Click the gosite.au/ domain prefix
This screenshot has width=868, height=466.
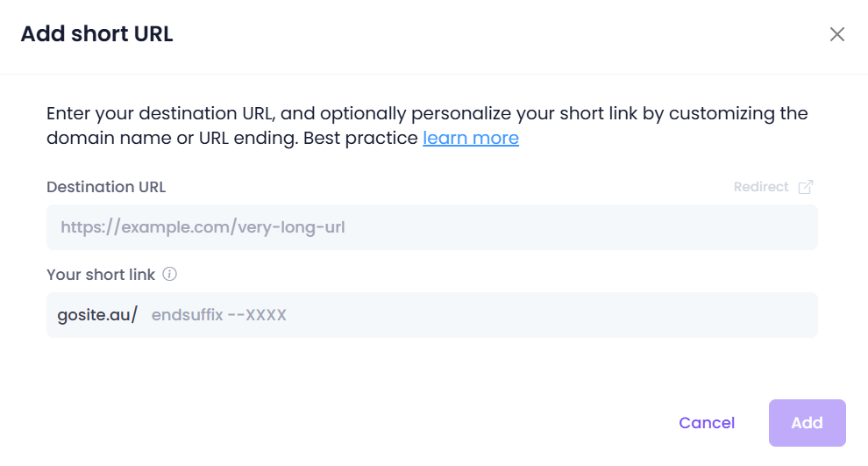[97, 315]
